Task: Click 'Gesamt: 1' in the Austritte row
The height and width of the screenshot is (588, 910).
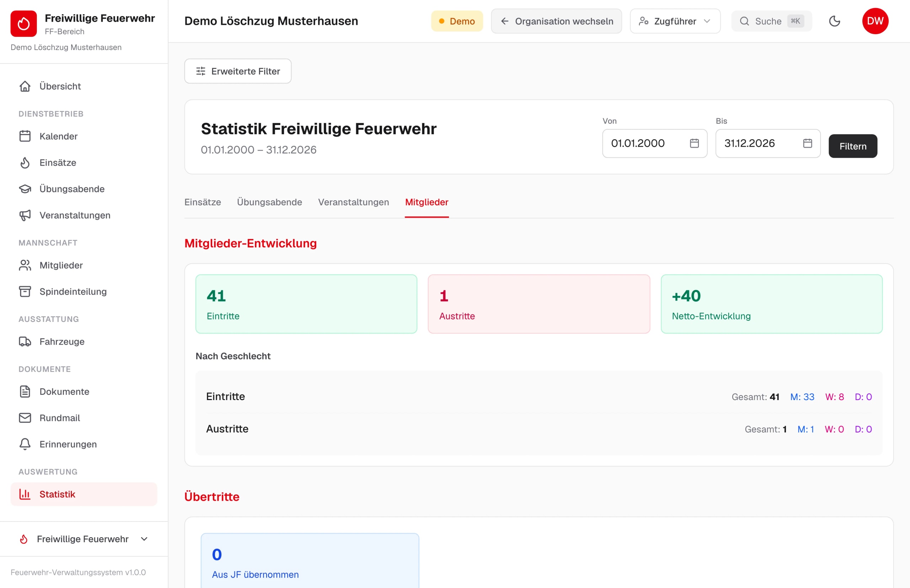Action: pos(765,430)
